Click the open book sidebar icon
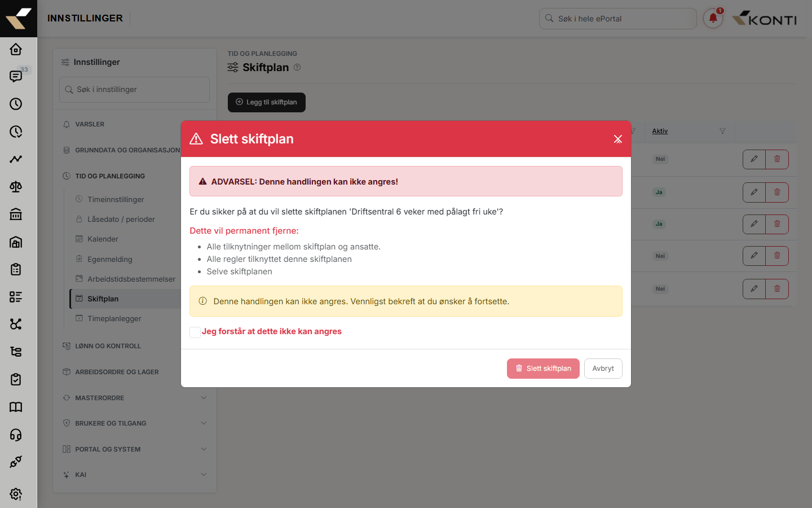The height and width of the screenshot is (508, 812). click(16, 407)
